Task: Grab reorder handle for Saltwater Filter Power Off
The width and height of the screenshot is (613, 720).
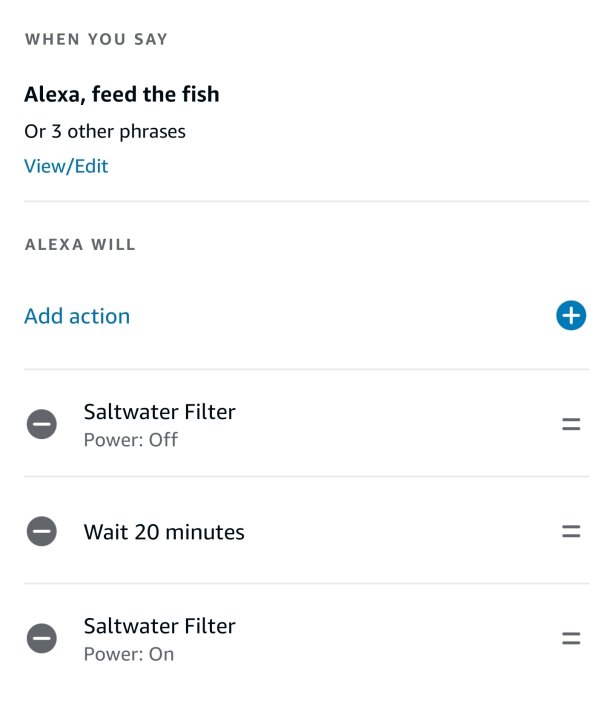Action: [571, 425]
